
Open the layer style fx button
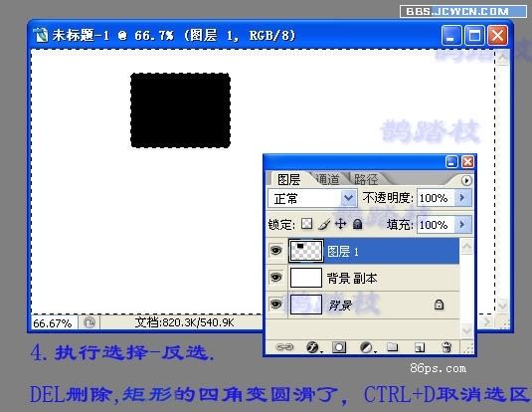(313, 347)
